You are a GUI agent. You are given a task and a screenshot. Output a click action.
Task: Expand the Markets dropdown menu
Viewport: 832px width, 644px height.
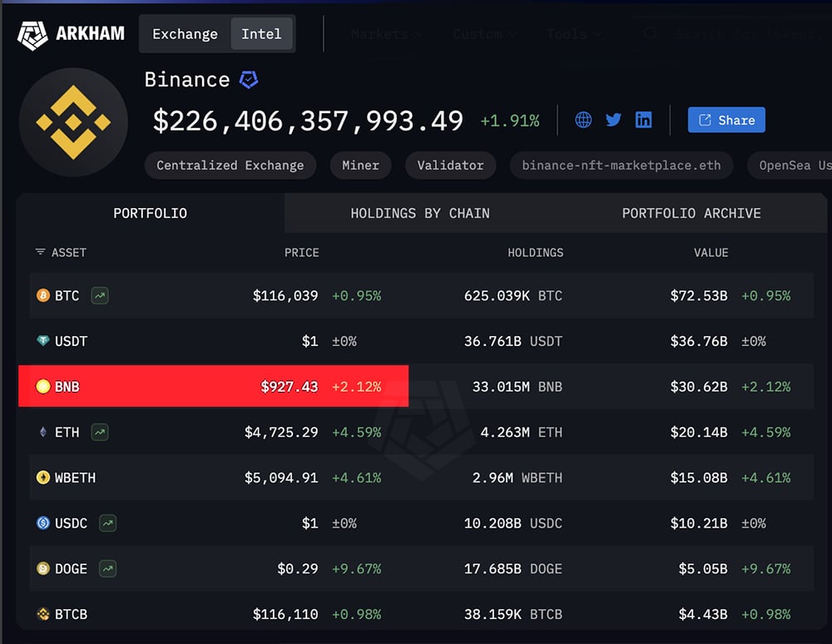tap(386, 34)
